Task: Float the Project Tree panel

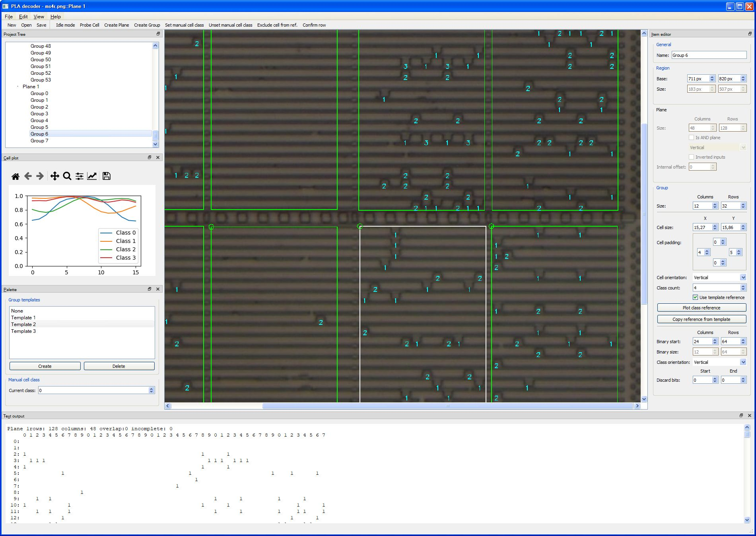Action: tap(158, 34)
